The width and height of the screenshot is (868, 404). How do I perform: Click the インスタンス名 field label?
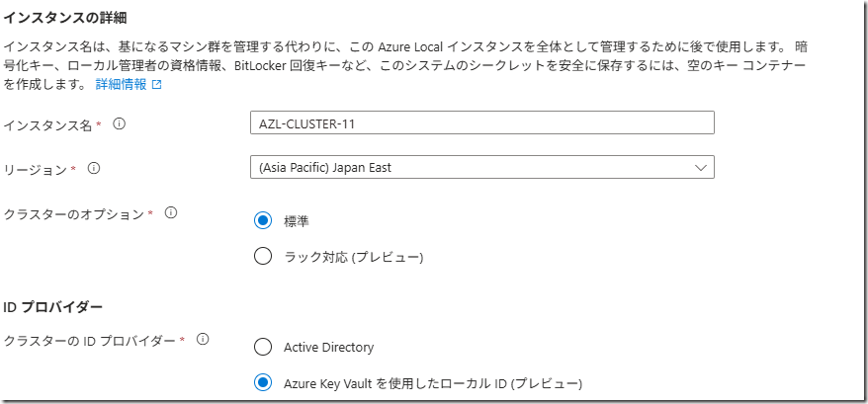coord(49,124)
